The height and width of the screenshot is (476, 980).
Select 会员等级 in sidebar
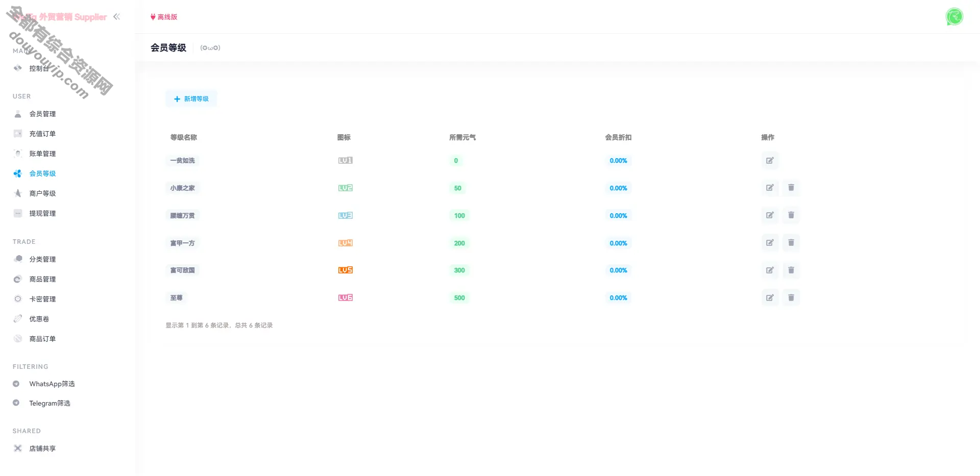click(x=42, y=174)
